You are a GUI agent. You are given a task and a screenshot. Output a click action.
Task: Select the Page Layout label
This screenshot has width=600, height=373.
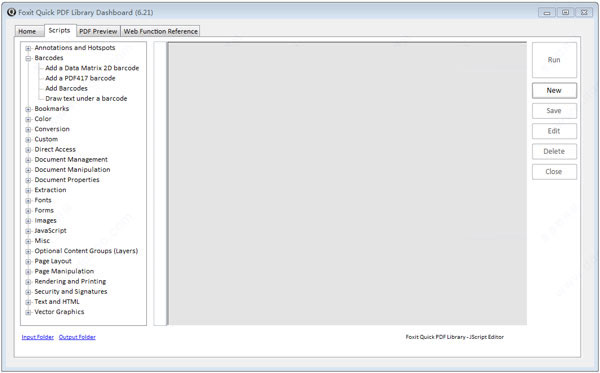[53, 261]
